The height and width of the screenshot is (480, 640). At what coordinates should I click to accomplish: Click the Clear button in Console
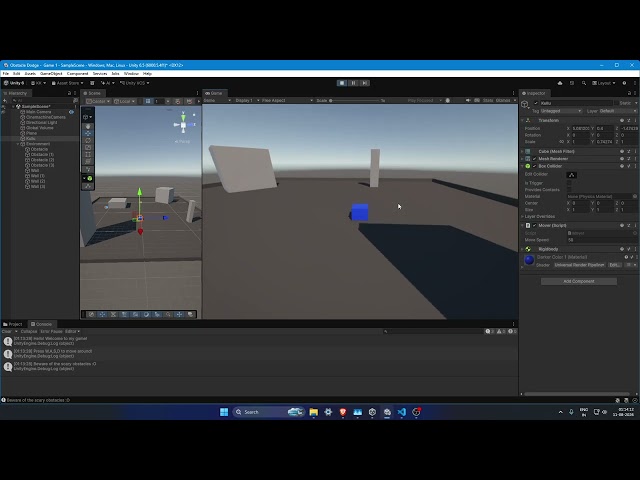pos(7,331)
